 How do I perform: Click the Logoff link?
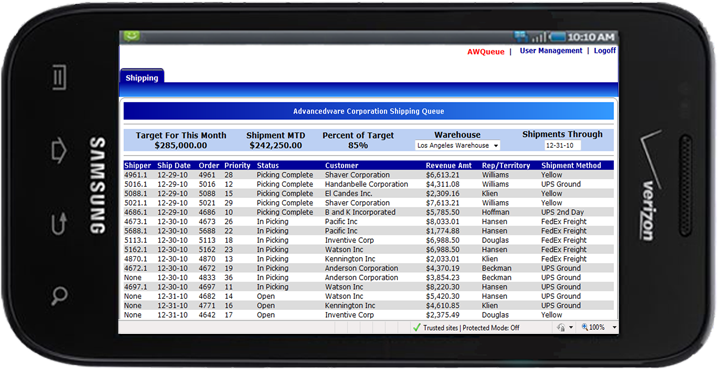(x=605, y=51)
